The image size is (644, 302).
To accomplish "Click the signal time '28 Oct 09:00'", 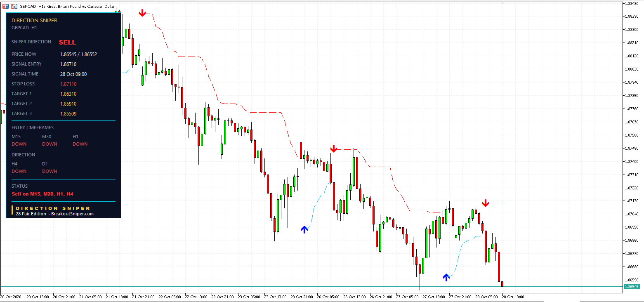I will pos(73,74).
